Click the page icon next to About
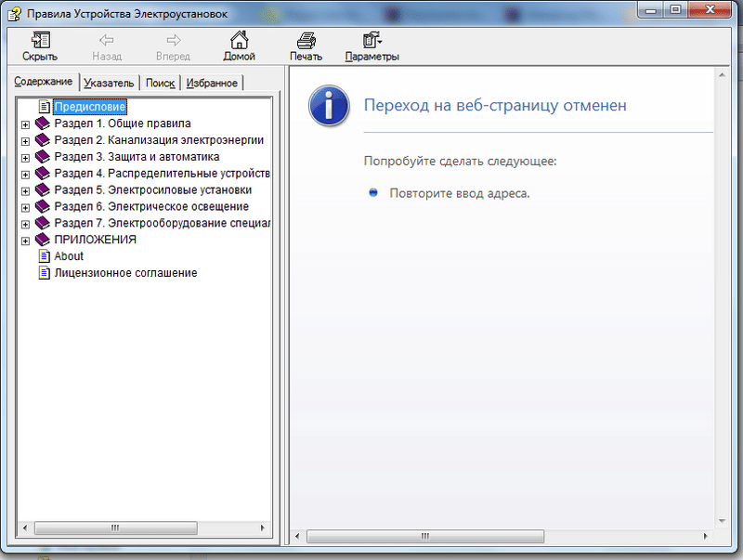Viewport: 743px width, 560px height. click(43, 256)
